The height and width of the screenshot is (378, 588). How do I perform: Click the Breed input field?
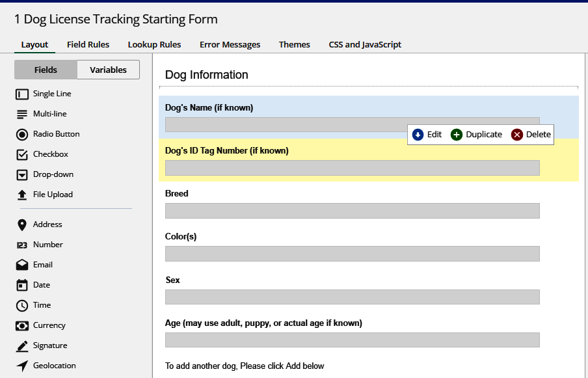352,211
